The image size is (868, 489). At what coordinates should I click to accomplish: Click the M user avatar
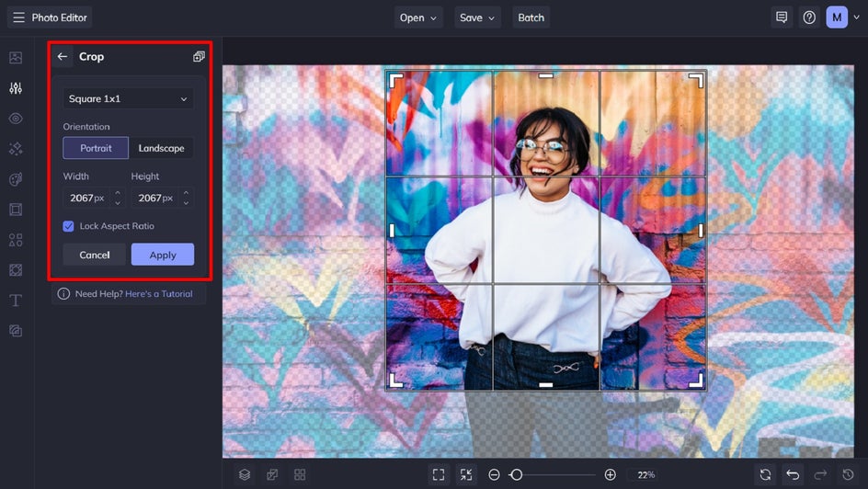coord(837,17)
